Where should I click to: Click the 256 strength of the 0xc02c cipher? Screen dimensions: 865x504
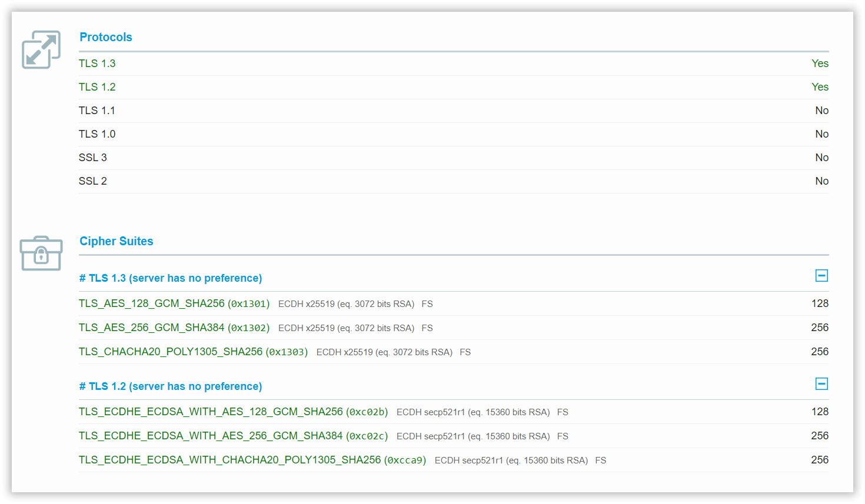click(820, 436)
